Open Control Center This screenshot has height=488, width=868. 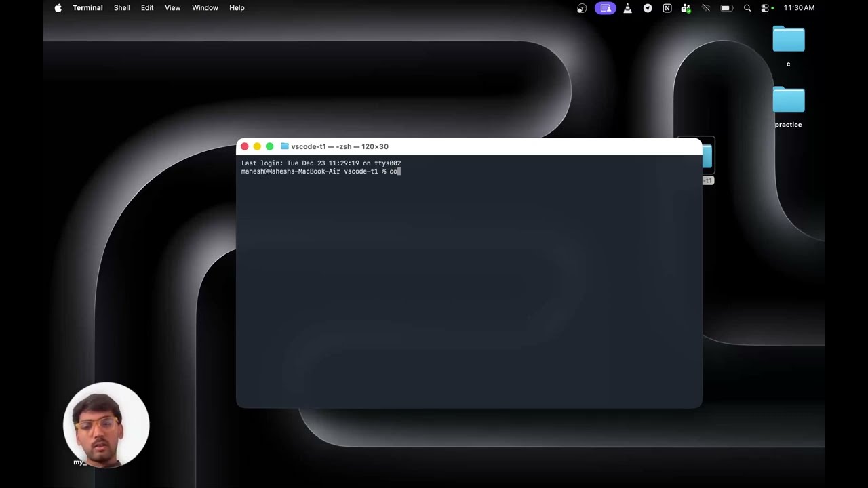[x=766, y=8]
